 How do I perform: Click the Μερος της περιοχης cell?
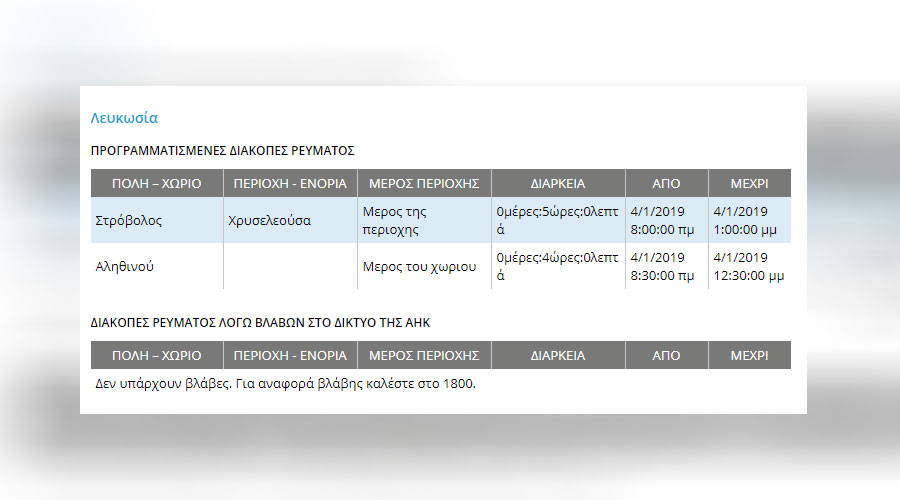(x=424, y=220)
